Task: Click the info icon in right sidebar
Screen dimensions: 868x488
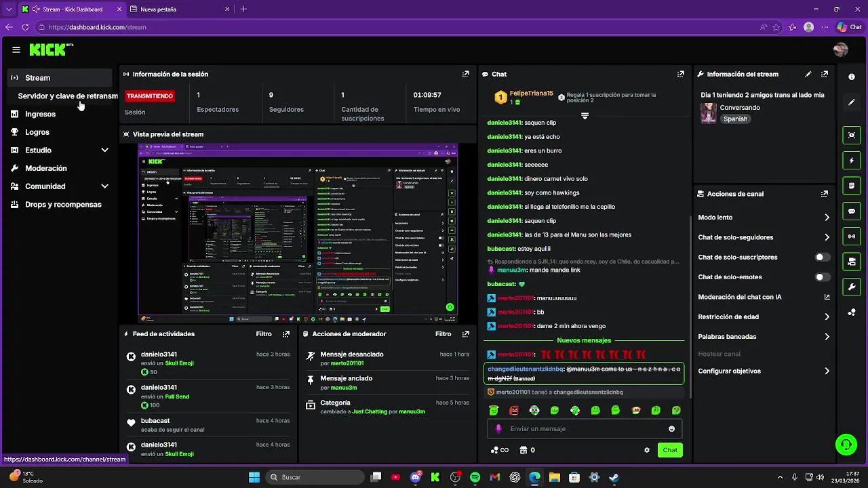Action: coord(852,77)
